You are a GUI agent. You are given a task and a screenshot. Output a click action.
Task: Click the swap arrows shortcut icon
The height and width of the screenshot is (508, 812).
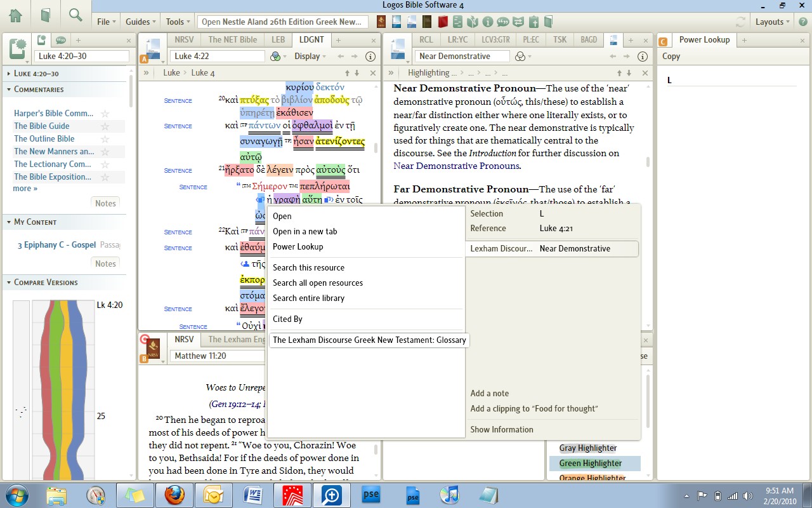pyautogui.click(x=518, y=22)
